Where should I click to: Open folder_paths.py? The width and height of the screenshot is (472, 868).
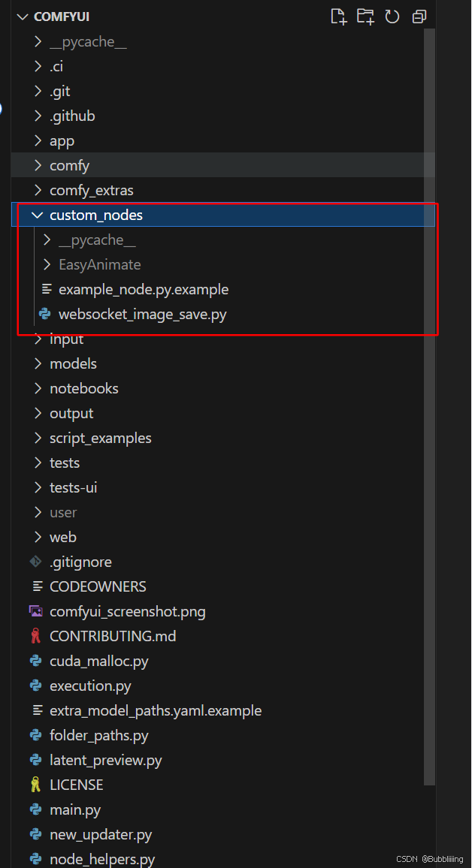point(99,735)
